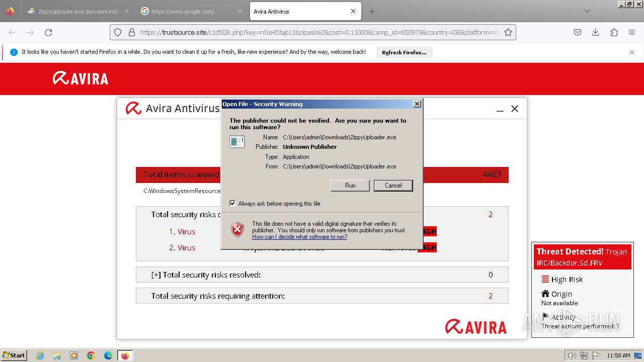Launch Internet Explorer from taskbar
This screenshot has height=362, width=644.
coord(40,355)
